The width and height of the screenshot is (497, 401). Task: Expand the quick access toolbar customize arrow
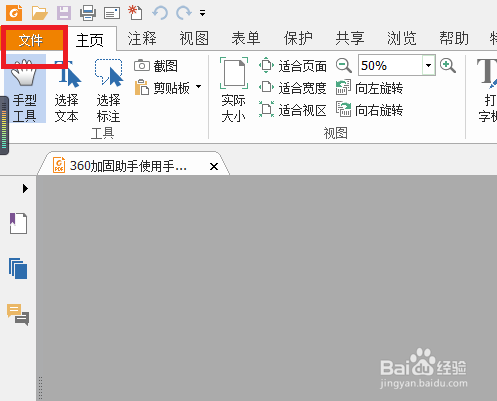pos(202,13)
